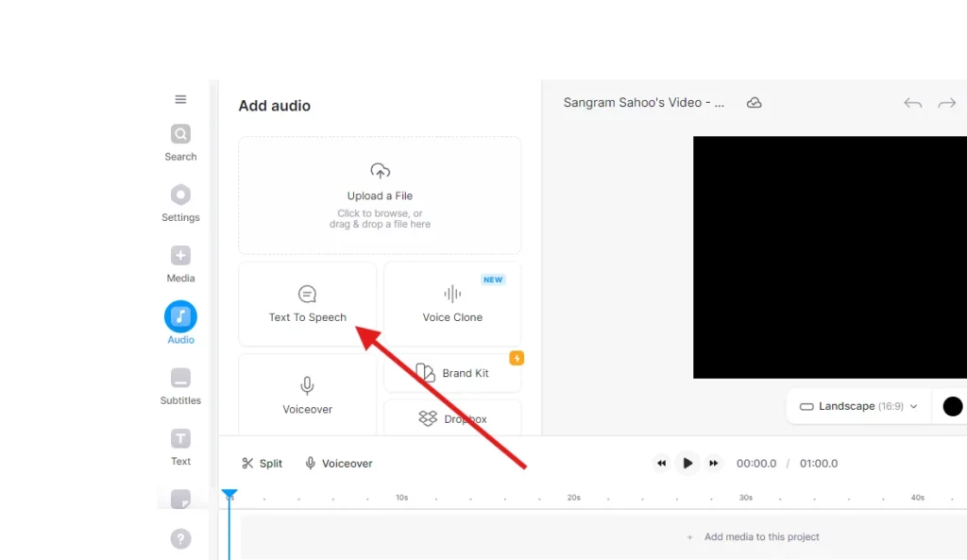Screen dimensions: 967x560
Task: Play the video preview
Action: coord(687,463)
